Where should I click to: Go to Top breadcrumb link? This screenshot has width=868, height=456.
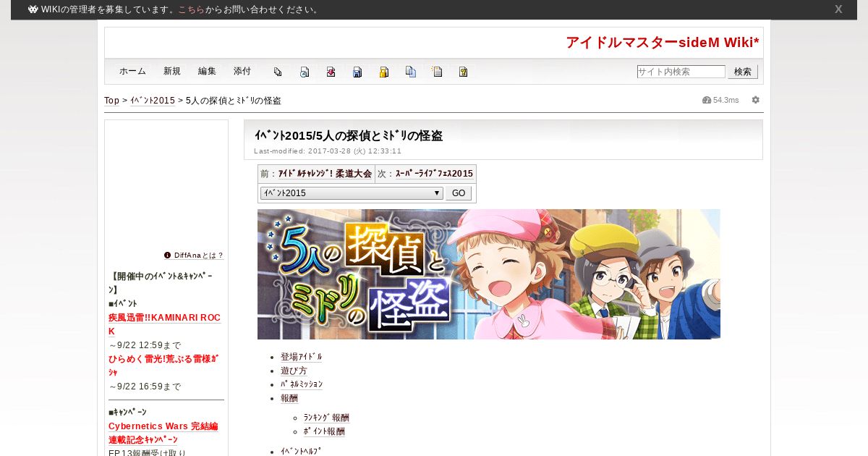[x=112, y=101]
